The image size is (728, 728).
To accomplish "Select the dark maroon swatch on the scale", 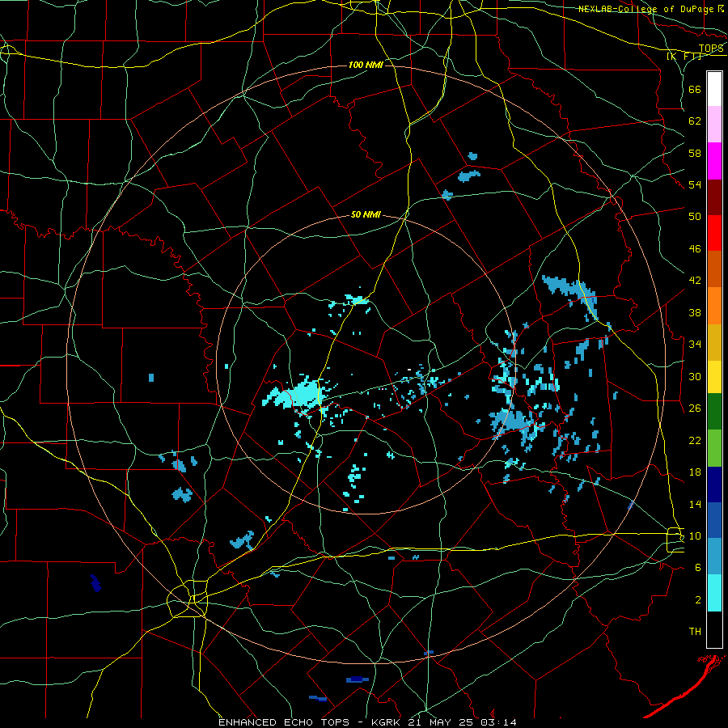I will tap(714, 197).
